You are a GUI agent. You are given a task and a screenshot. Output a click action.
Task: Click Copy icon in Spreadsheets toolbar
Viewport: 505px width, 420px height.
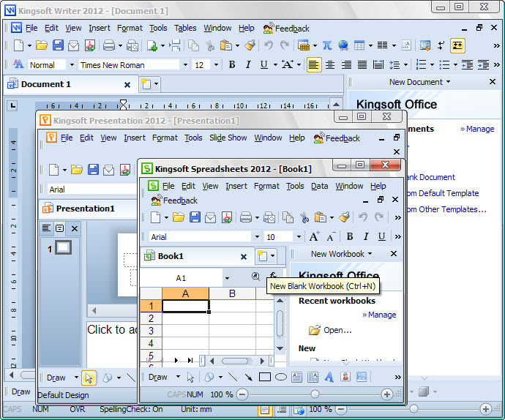click(288, 218)
